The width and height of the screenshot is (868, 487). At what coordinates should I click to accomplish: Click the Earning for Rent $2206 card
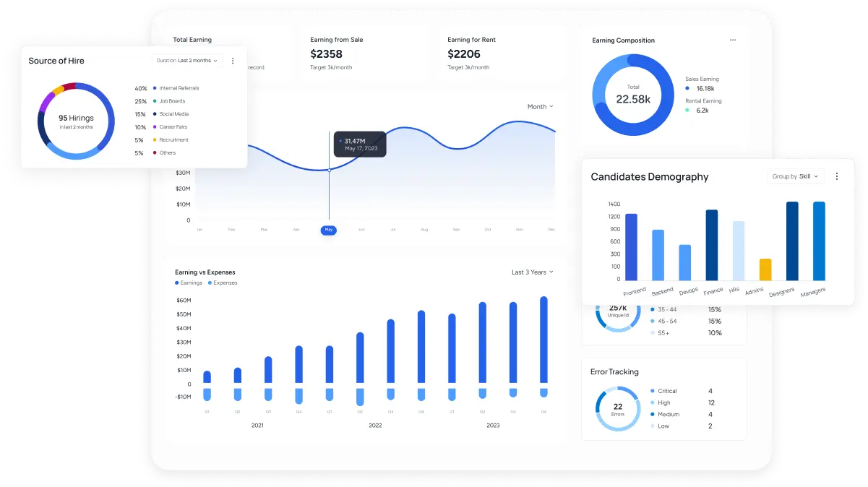click(499, 54)
